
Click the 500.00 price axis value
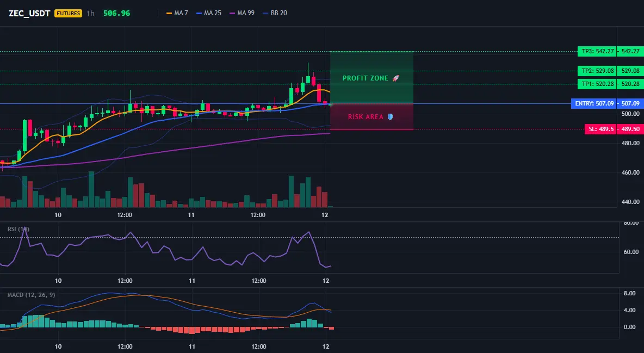630,114
